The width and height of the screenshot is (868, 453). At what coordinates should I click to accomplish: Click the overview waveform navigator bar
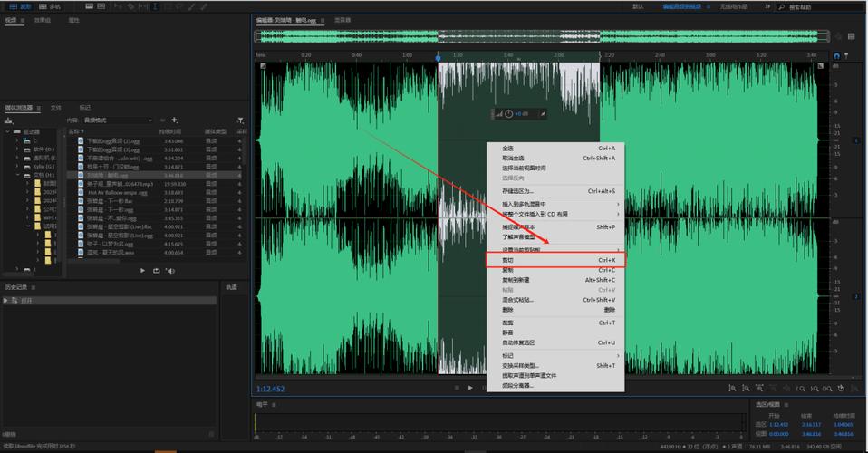542,36
